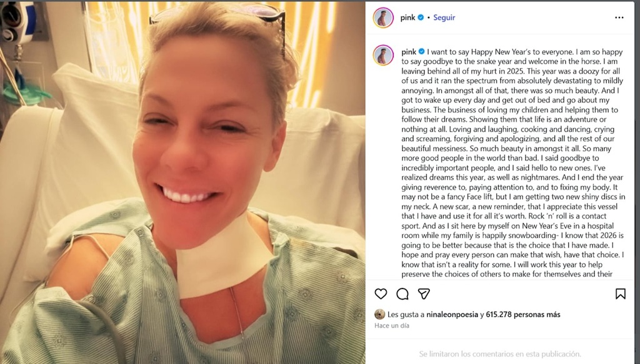Image resolution: width=640 pixels, height=364 pixels.
Task: Click verified badge in caption line
Action: click(x=422, y=51)
